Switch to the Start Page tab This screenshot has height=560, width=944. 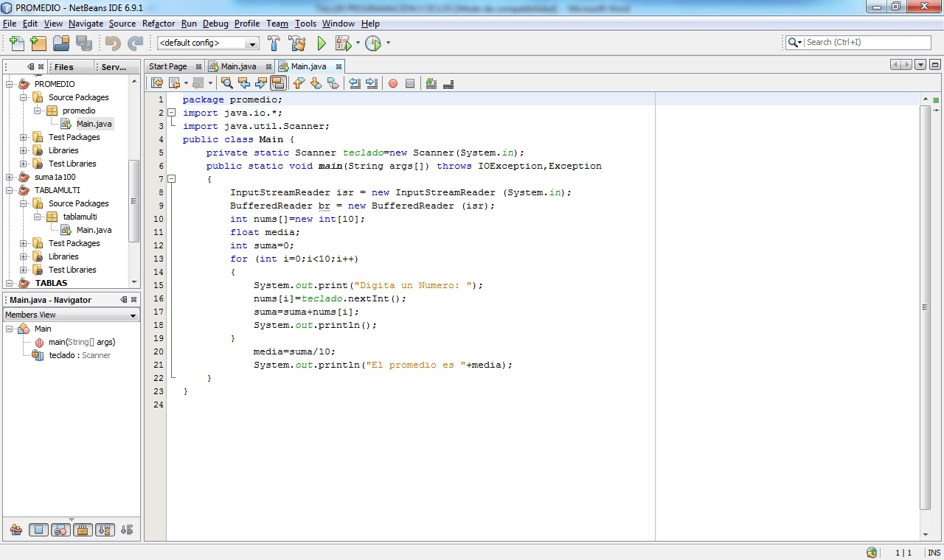coord(168,66)
